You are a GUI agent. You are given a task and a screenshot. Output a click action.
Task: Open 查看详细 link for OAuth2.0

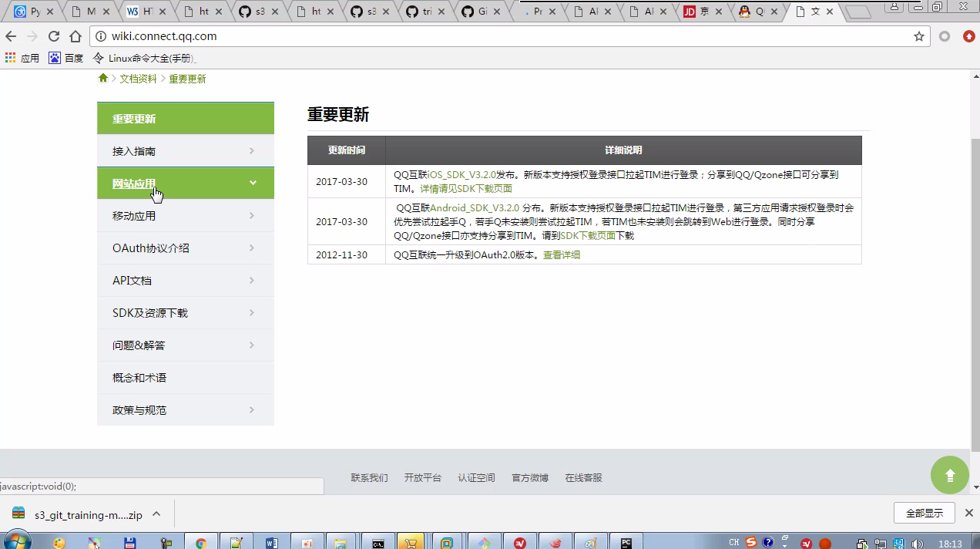(x=562, y=254)
